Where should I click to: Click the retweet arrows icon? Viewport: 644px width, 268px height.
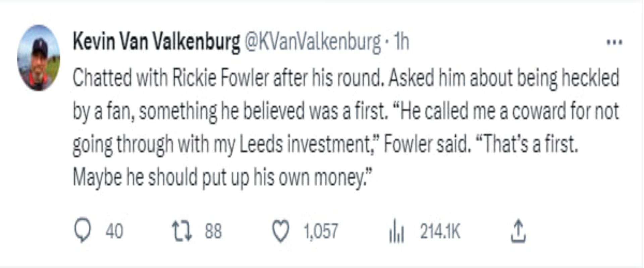182,231
